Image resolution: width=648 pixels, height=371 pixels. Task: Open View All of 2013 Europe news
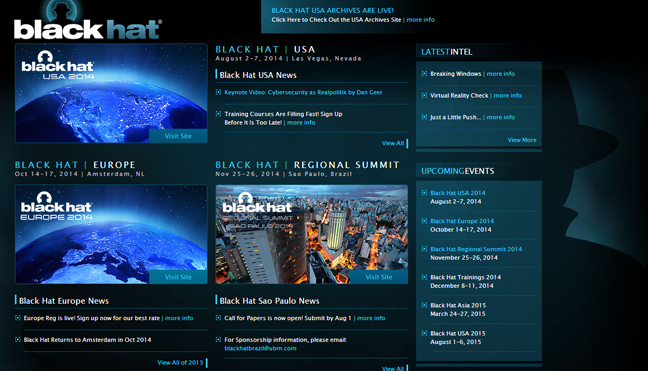click(180, 362)
